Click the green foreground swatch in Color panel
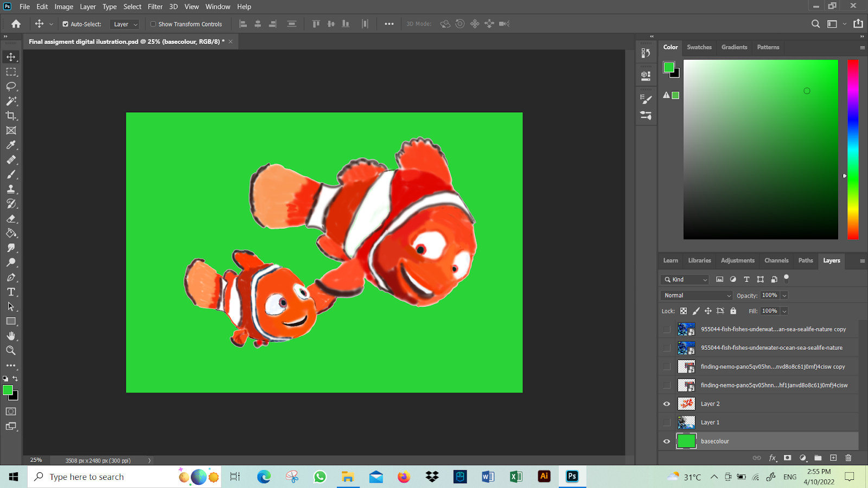Image resolution: width=868 pixels, height=488 pixels. point(669,67)
